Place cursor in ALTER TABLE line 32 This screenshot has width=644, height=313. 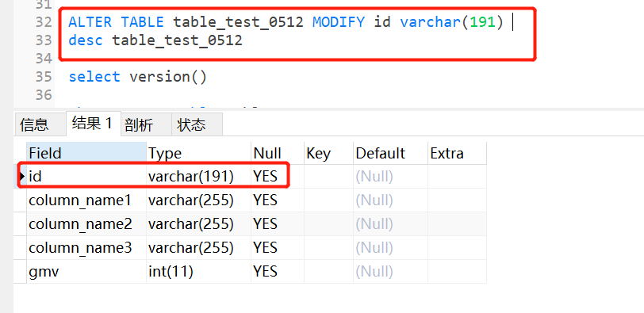point(286,21)
